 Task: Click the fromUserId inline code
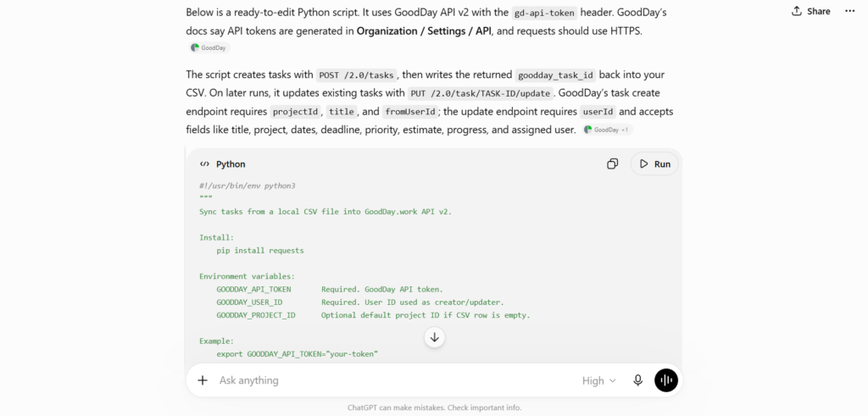(410, 112)
